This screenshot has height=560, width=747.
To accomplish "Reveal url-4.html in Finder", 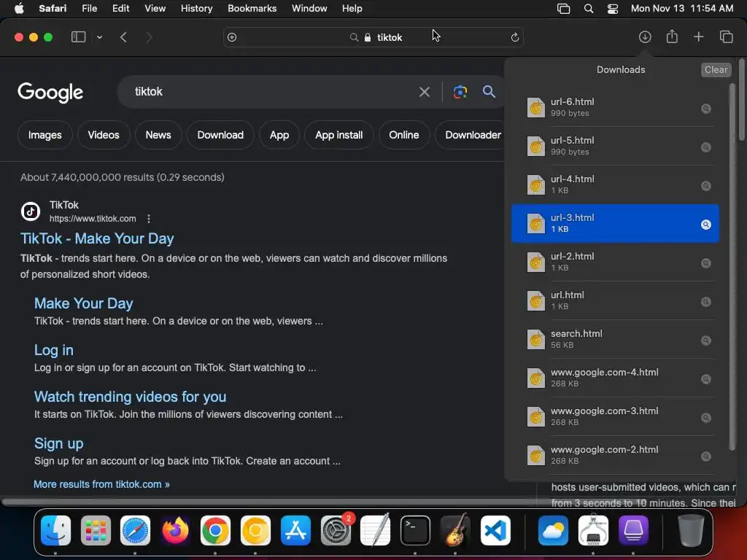I will tap(706, 186).
